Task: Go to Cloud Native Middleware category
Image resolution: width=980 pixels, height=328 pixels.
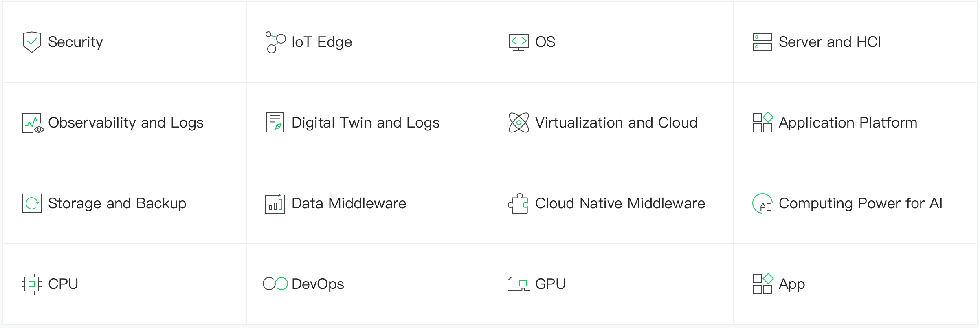Action: pyautogui.click(x=620, y=203)
